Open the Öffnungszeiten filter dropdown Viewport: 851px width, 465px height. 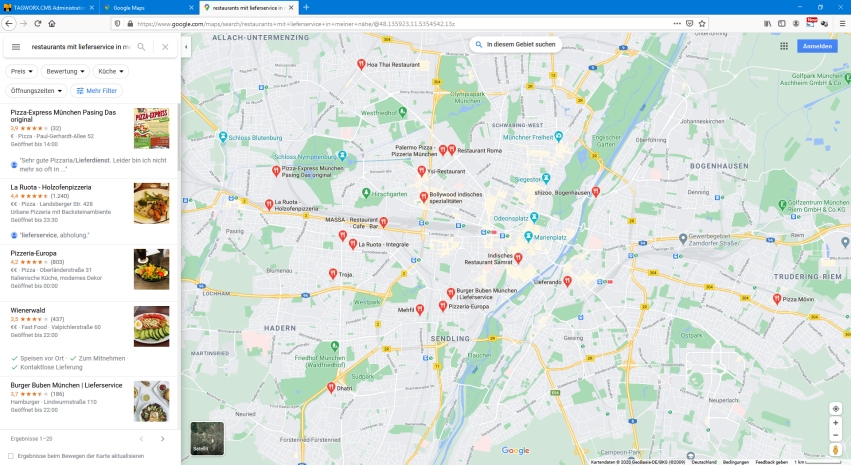coord(36,91)
